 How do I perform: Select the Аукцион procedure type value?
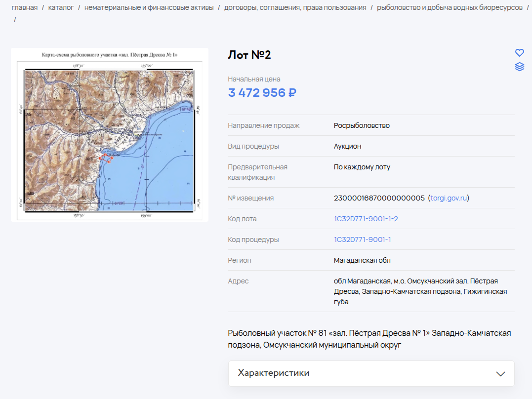pos(347,146)
